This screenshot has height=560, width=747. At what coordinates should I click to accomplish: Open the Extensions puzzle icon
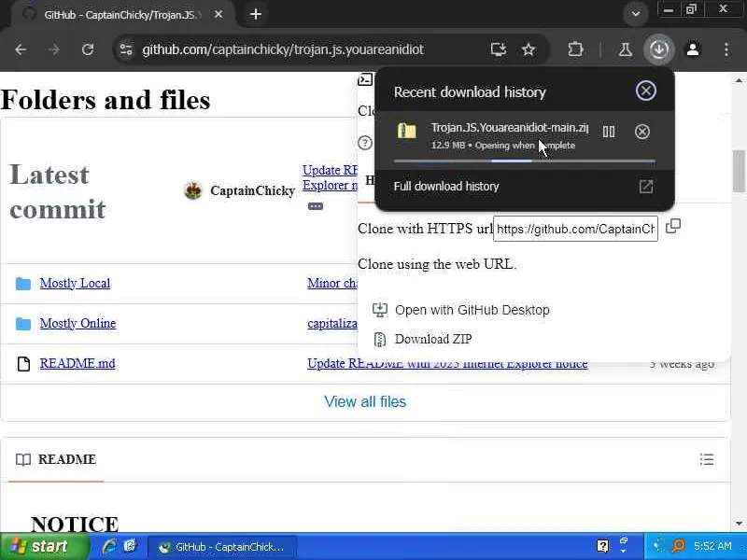(x=575, y=49)
